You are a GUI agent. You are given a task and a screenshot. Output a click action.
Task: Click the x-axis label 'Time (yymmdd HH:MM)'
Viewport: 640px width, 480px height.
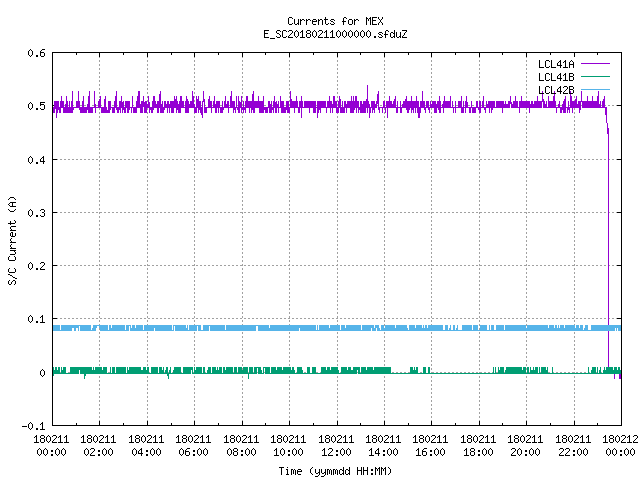click(x=335, y=471)
